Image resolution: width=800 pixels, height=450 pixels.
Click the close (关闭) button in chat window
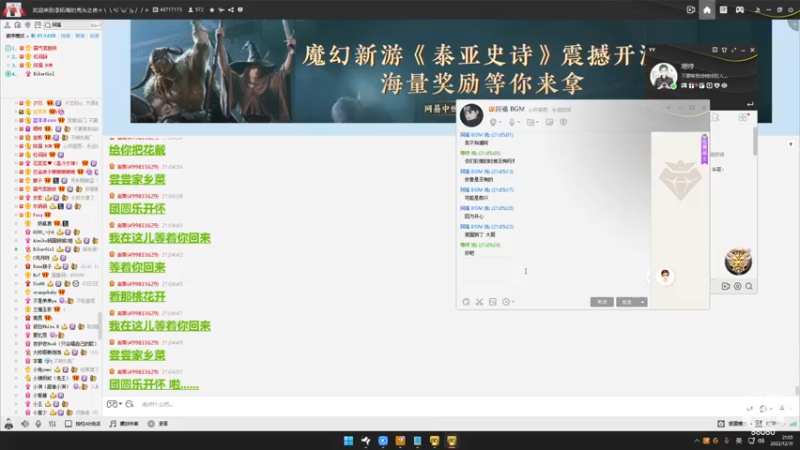602,302
